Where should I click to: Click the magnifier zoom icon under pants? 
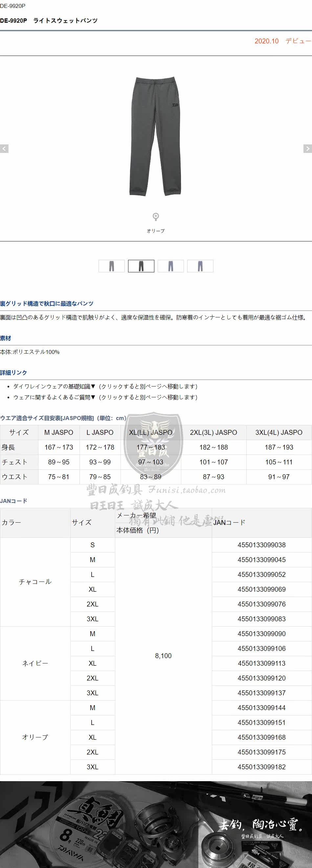click(x=155, y=217)
